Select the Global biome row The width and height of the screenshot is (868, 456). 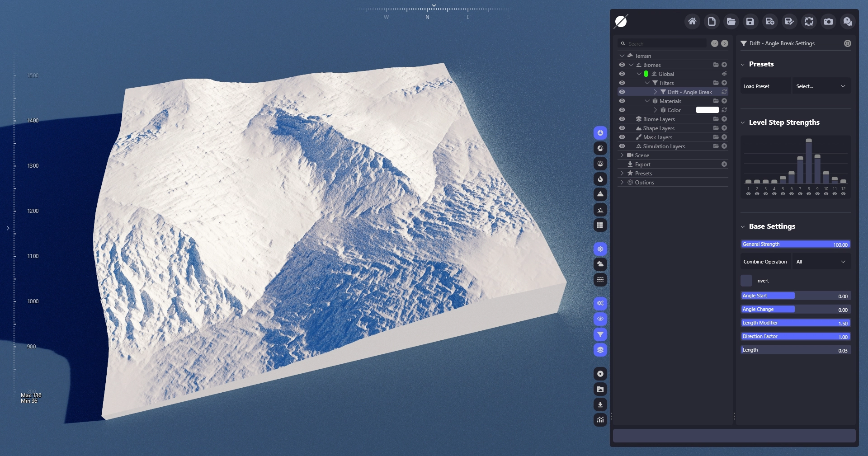[x=673, y=74]
